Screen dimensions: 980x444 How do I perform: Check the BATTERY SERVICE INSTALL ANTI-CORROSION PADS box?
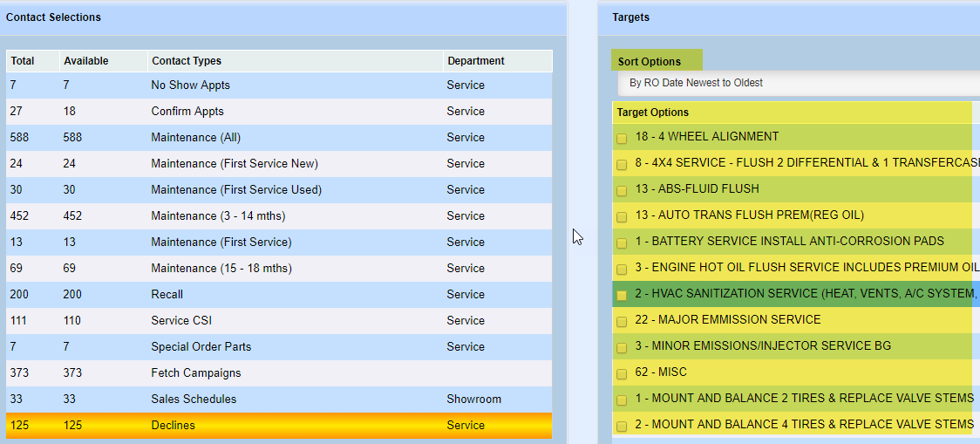click(x=622, y=242)
